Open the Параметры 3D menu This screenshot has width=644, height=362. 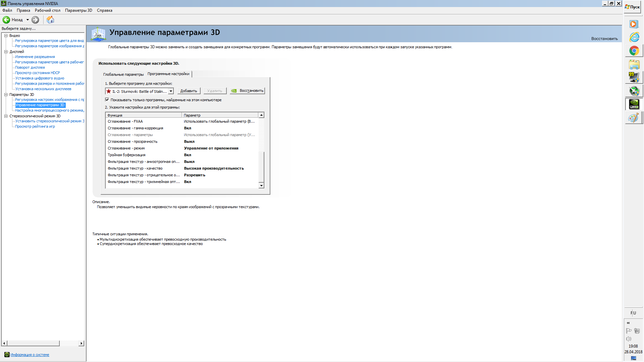pos(78,10)
